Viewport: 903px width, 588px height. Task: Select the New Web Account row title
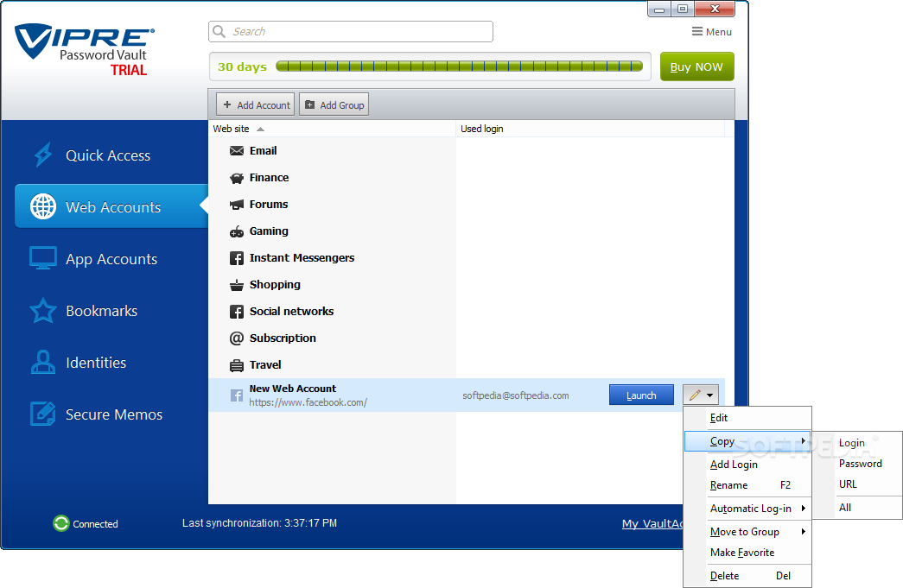(293, 389)
